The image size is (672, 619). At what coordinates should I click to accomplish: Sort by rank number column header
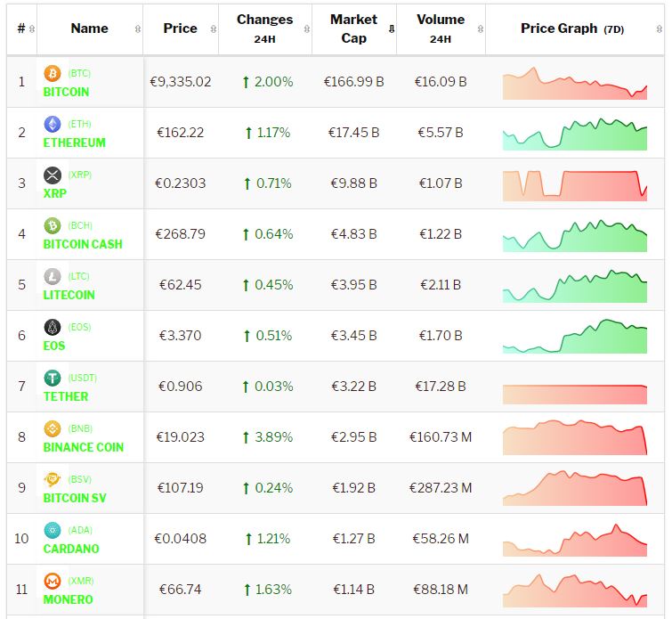tap(21, 29)
